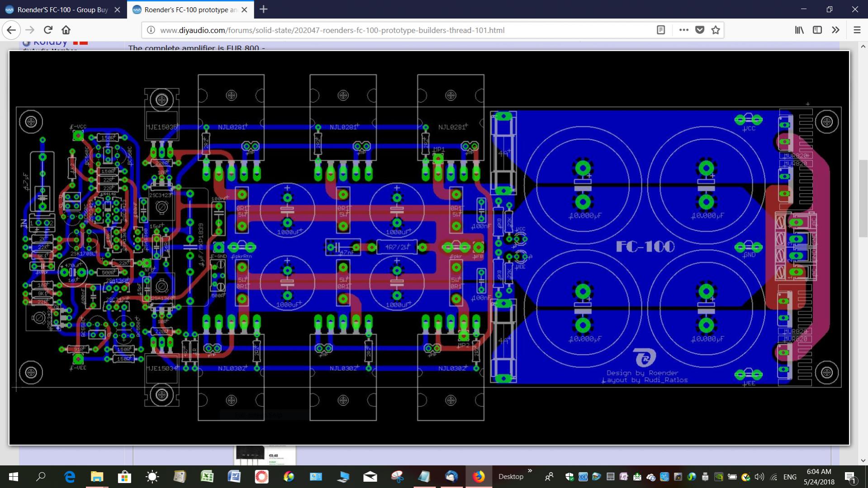The width and height of the screenshot is (868, 488).
Task: Open the red circular app on taskbar
Action: [x=261, y=477]
